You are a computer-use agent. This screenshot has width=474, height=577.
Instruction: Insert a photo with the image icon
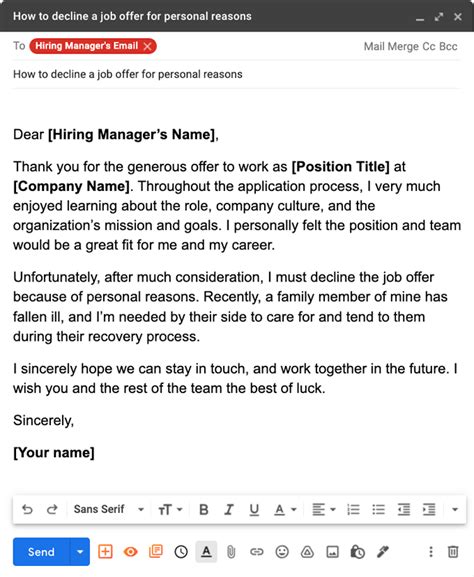click(x=332, y=552)
